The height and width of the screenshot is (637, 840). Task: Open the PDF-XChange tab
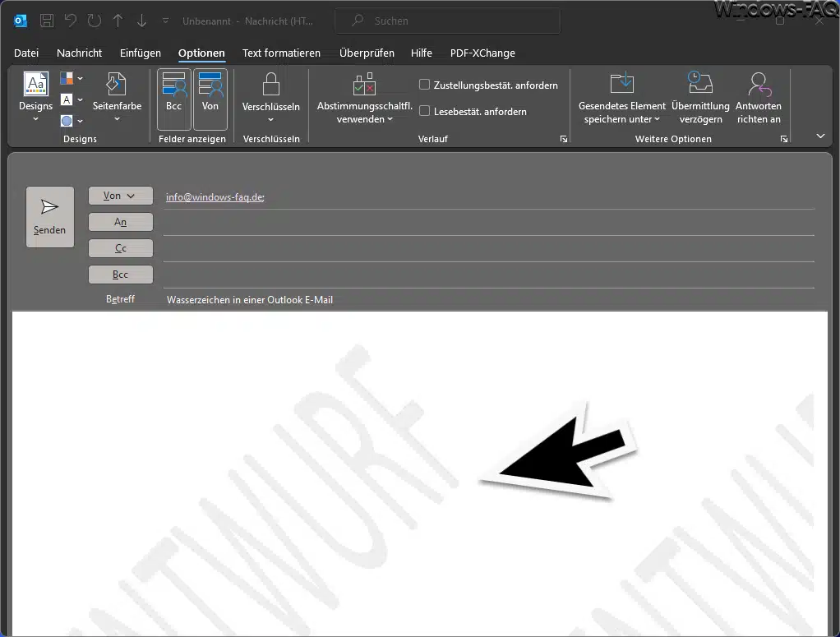482,53
